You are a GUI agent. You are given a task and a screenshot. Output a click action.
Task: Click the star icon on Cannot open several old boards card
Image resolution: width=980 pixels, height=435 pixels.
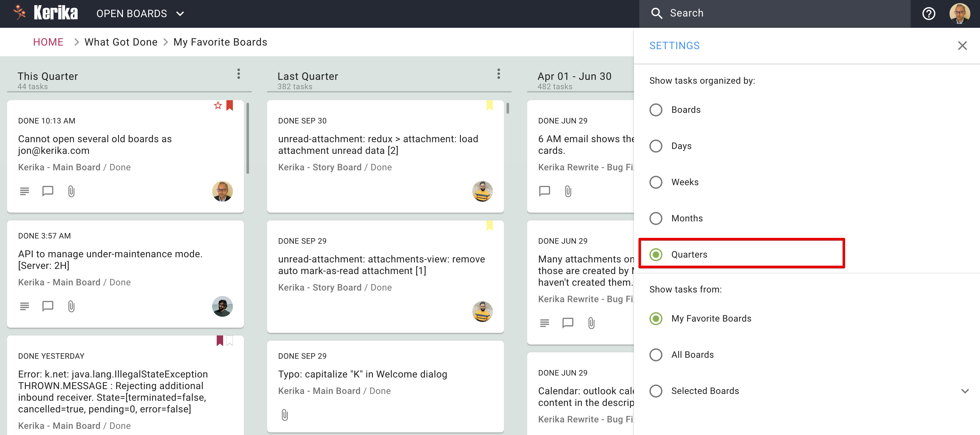tap(218, 105)
